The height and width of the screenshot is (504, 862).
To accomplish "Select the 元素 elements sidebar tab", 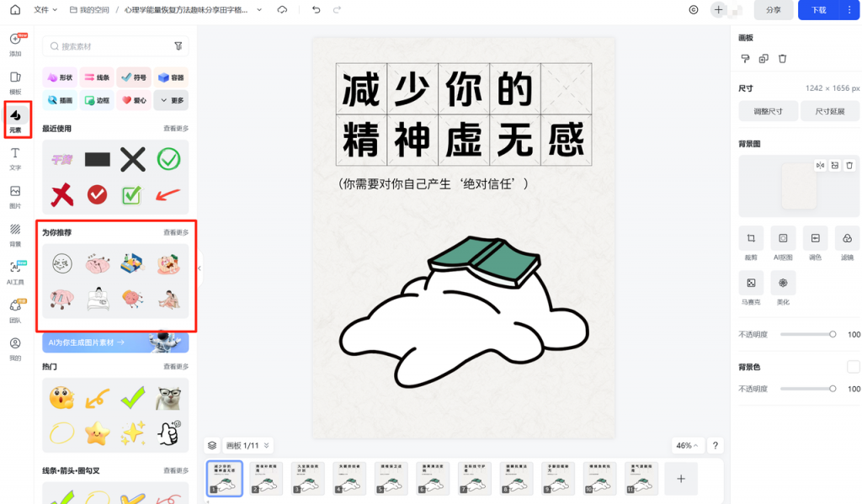I will pyautogui.click(x=15, y=120).
